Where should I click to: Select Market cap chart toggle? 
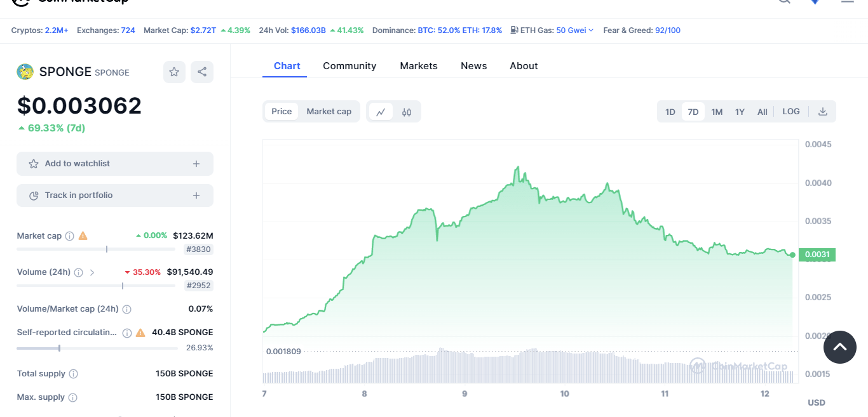pyautogui.click(x=329, y=112)
